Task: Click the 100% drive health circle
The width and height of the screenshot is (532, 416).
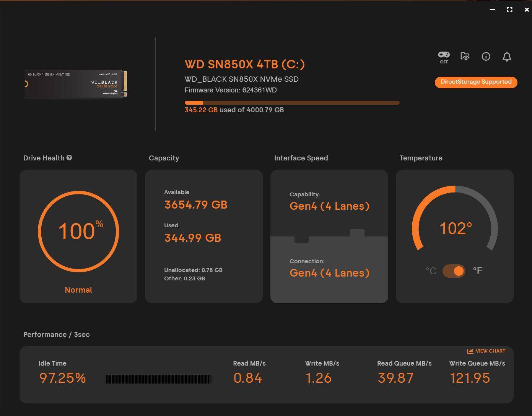Action: tap(78, 231)
